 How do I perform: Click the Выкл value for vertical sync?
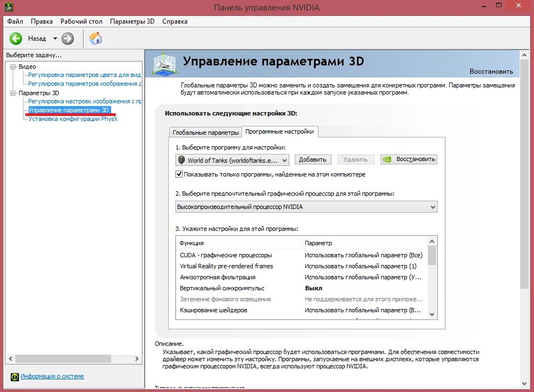[313, 288]
